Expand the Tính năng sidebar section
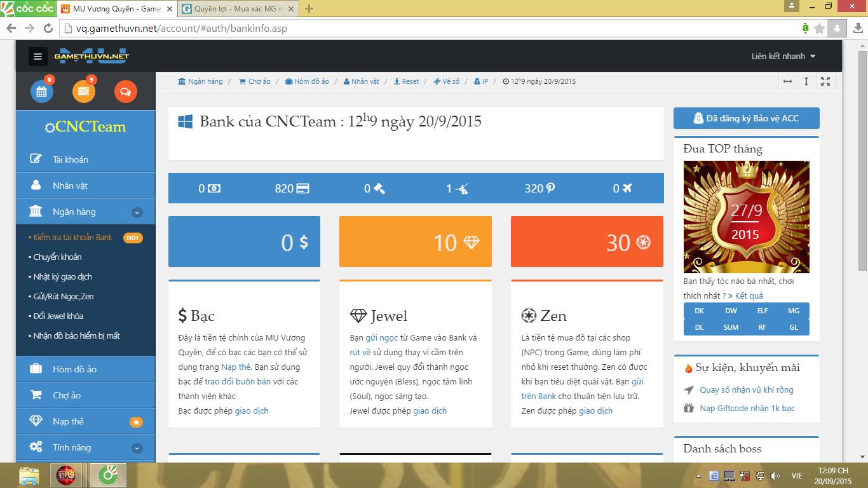Image resolution: width=868 pixels, height=488 pixels. coord(137,448)
